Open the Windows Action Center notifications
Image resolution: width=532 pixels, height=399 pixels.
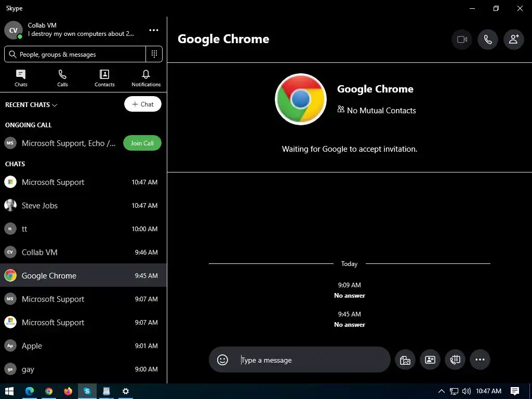point(515,391)
